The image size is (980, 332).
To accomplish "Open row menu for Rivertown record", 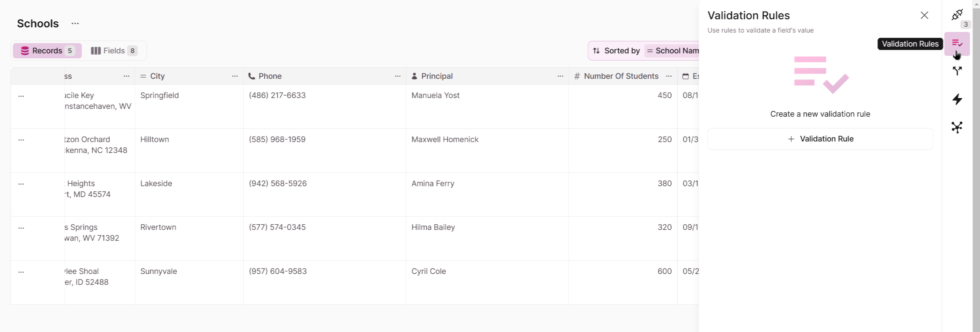I will click(21, 228).
